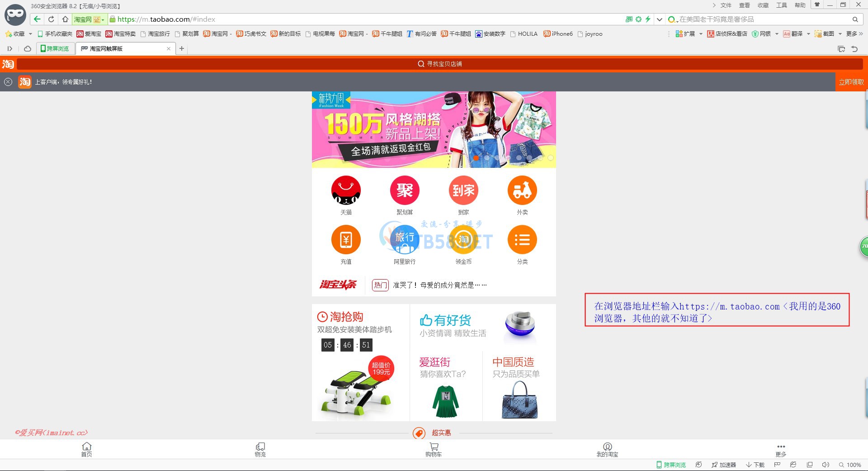Click the orange active carousel dot on banner
This screenshot has height=471, width=868.
coord(476,158)
